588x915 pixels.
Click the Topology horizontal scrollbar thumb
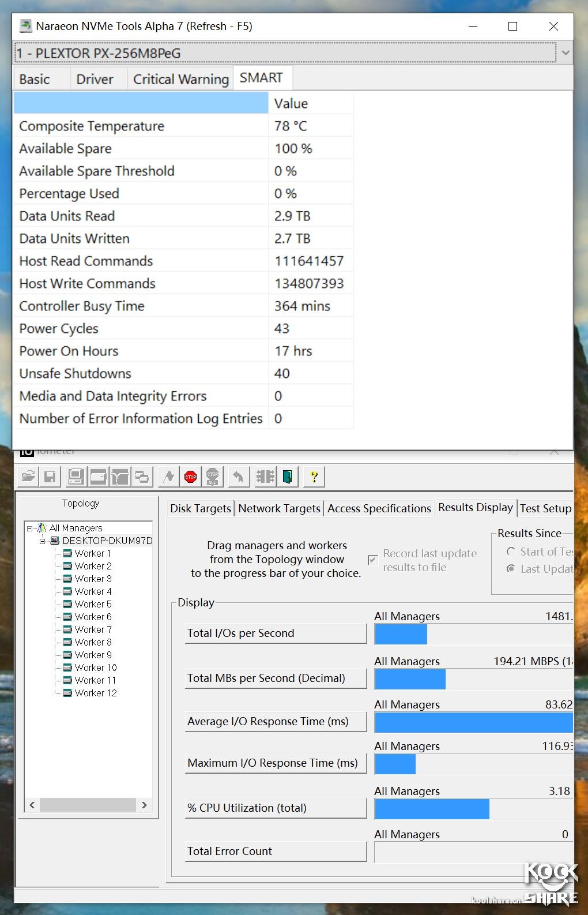[88, 805]
